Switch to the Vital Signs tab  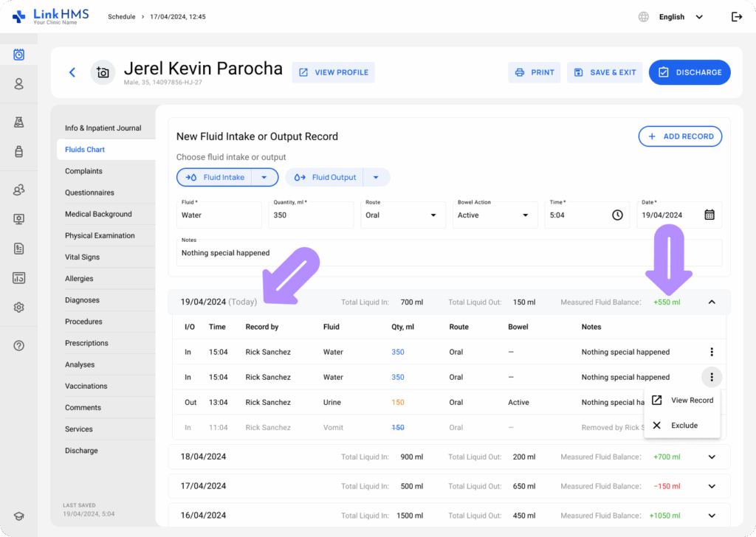click(82, 257)
